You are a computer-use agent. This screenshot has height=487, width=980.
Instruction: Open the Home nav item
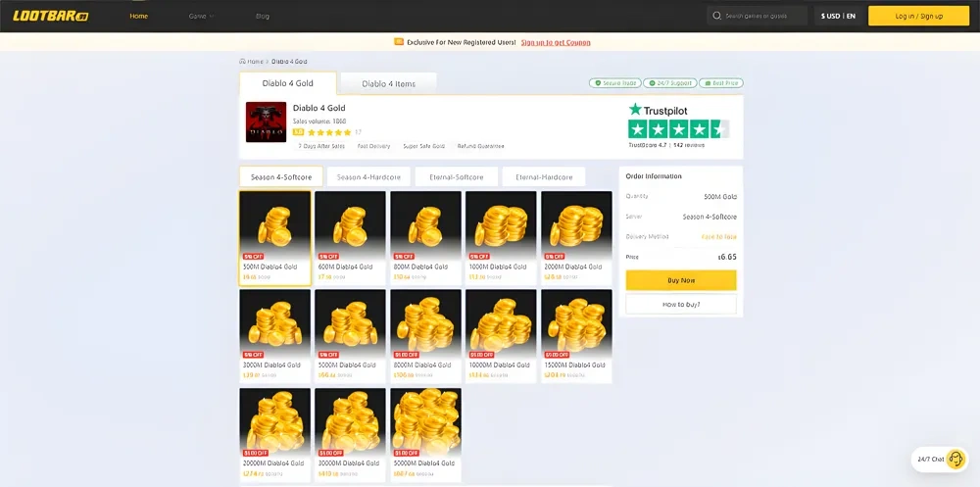point(139,17)
